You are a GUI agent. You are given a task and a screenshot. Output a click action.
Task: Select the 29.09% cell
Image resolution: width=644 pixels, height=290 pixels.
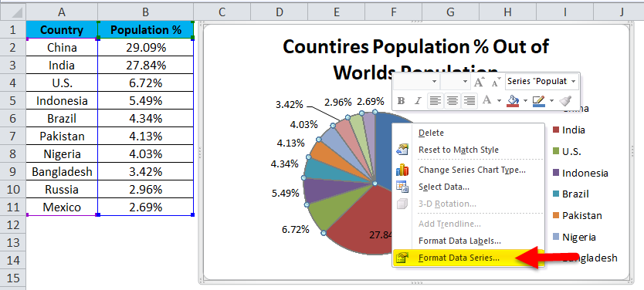click(x=146, y=48)
